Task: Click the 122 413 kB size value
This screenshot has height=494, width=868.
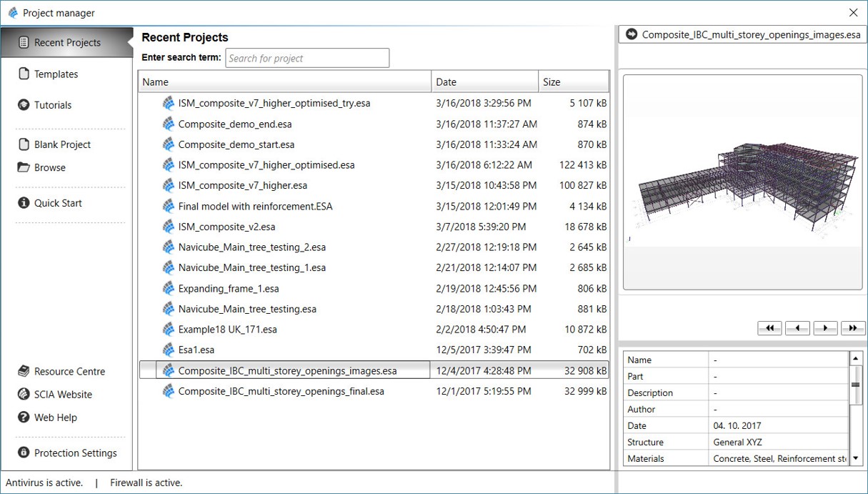Action: click(x=583, y=165)
